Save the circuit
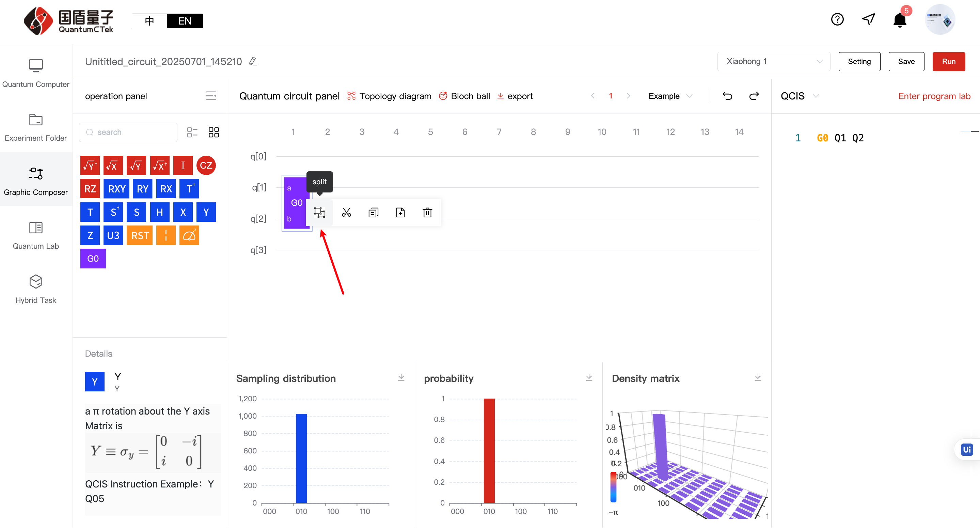The width and height of the screenshot is (980, 528). point(906,61)
